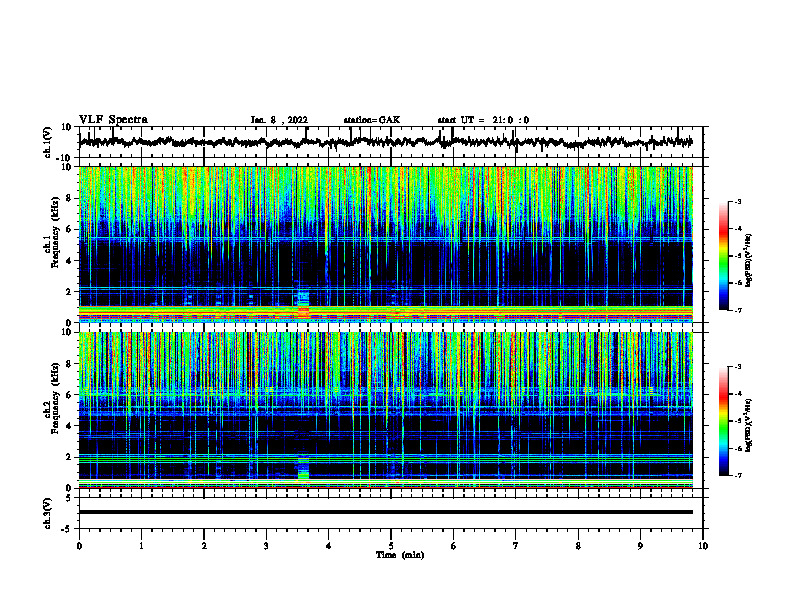
Task: Click the low-frequency burst near 3.6 min in ch.1 spectrogram
Action: pyautogui.click(x=303, y=303)
